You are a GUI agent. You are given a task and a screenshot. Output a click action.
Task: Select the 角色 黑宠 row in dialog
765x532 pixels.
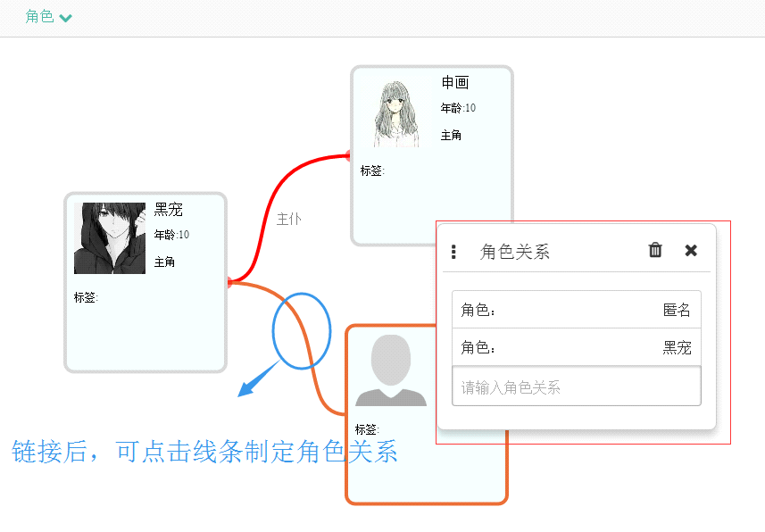tap(576, 347)
